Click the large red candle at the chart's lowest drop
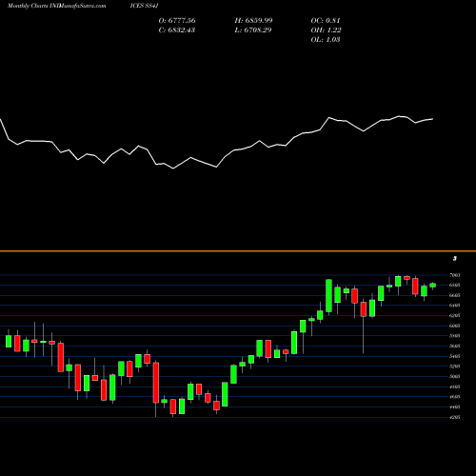This screenshot has width=476, height=476. pos(156,383)
